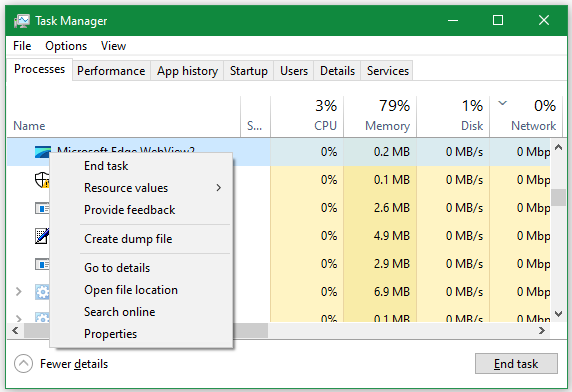Image resolution: width=572 pixels, height=392 pixels.
Task: Click the Task Manager app icon in title bar
Action: (22, 21)
